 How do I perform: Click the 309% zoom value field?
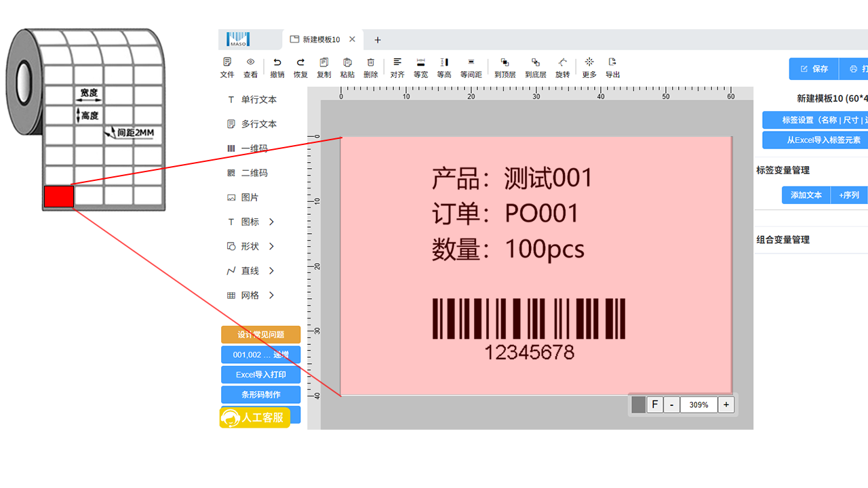point(698,405)
